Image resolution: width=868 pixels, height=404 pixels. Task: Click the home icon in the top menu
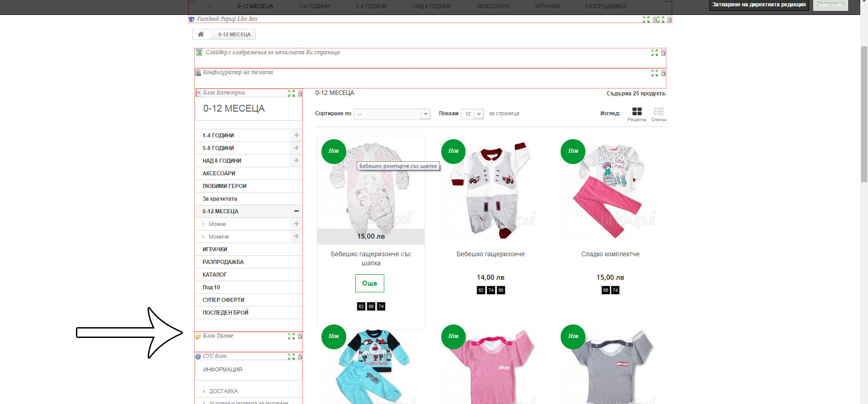(x=210, y=6)
